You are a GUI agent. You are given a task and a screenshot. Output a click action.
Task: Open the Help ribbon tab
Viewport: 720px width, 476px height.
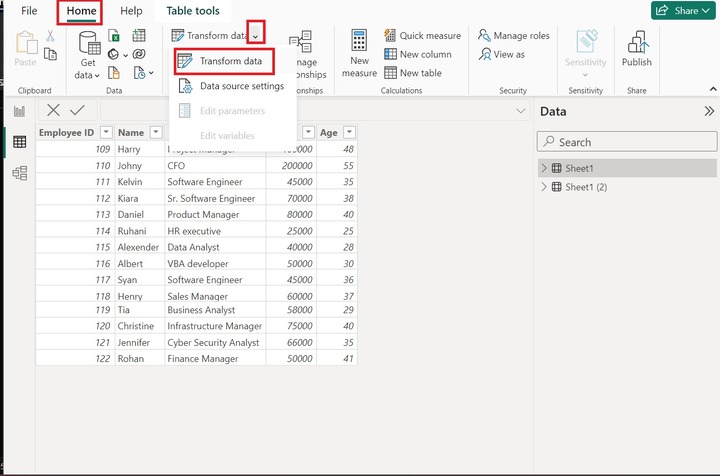click(x=131, y=11)
